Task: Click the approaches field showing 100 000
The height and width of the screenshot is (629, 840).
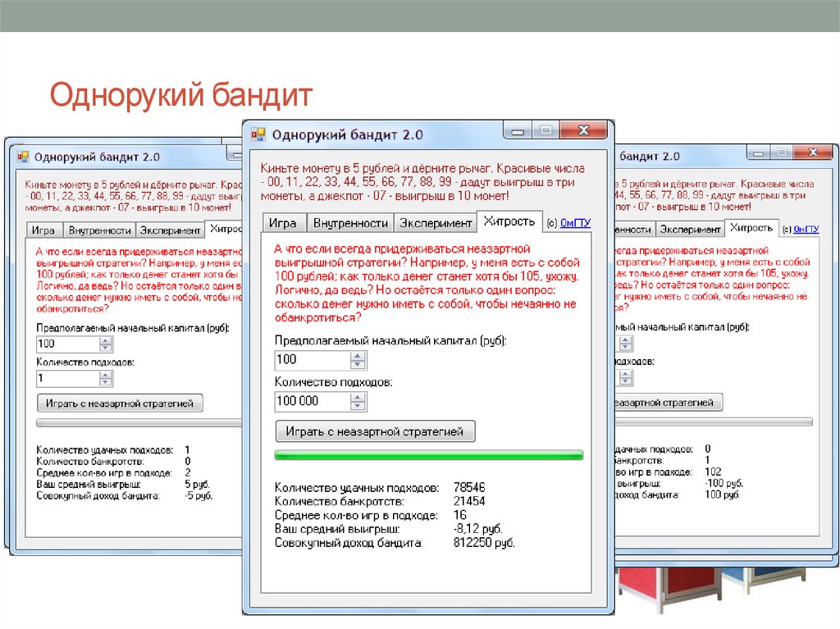Action: [x=312, y=402]
